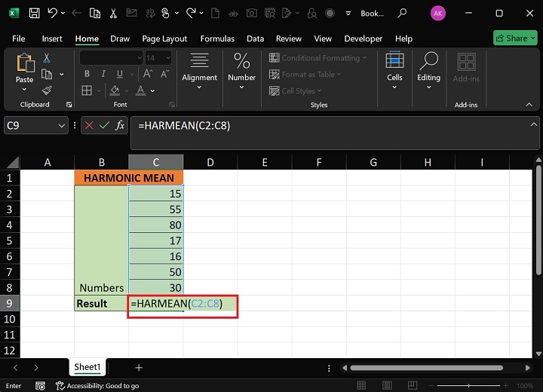Screen dimensions: 543x392
Task: Click the Insert Function fx icon
Action: pos(120,125)
